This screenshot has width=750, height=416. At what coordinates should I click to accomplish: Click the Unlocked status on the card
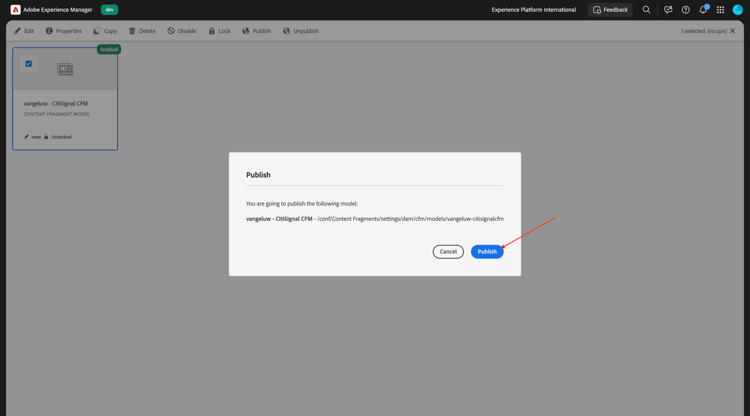pos(58,137)
